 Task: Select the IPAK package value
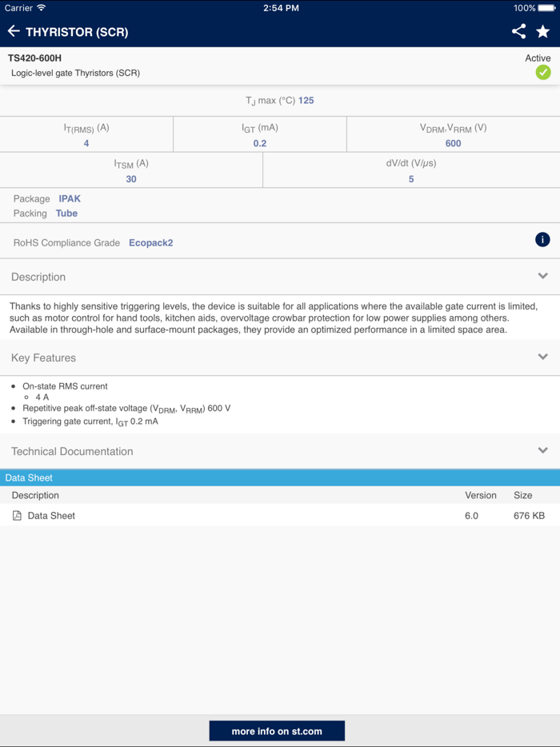(x=70, y=198)
